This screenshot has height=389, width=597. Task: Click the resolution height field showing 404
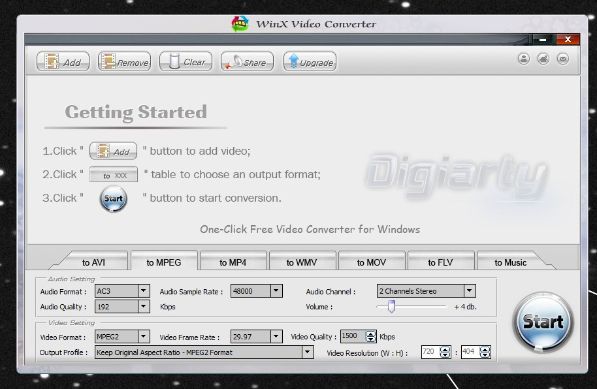[470, 352]
